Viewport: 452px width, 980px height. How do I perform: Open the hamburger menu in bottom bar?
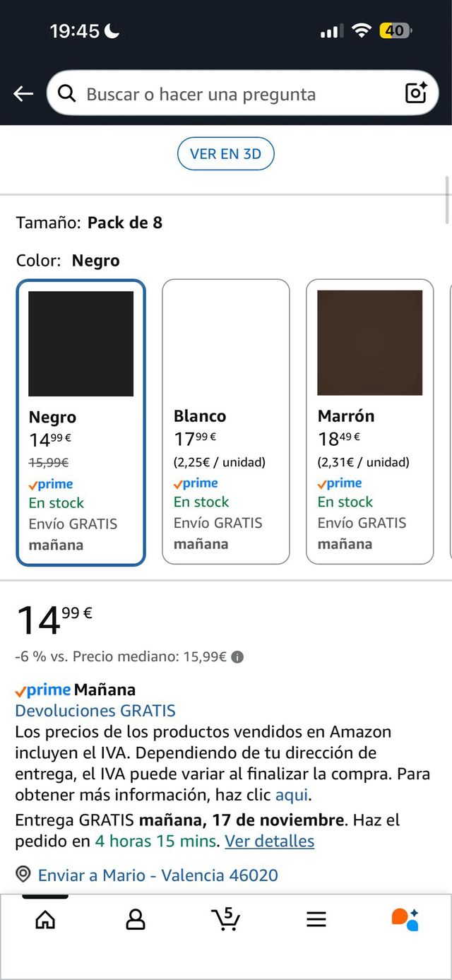pos(316,919)
